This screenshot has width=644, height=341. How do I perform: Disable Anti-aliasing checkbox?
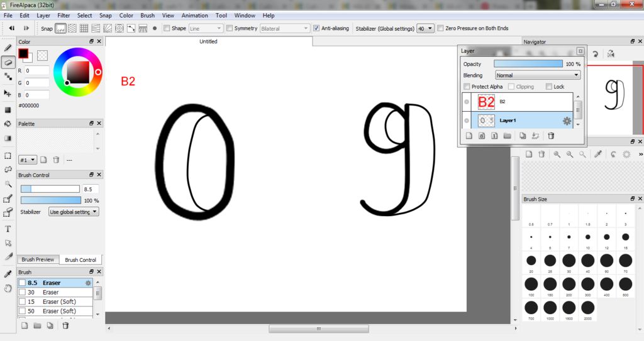coord(316,28)
